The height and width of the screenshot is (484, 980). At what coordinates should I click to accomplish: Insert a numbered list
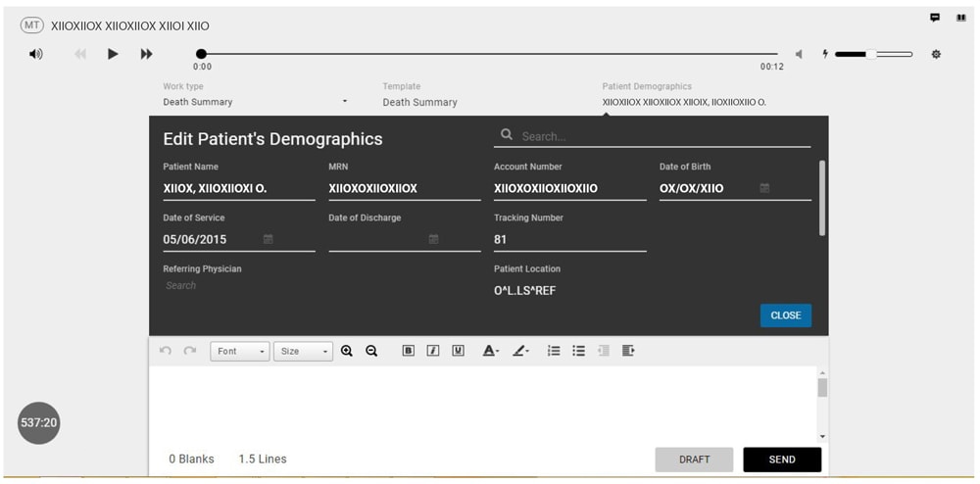click(554, 351)
